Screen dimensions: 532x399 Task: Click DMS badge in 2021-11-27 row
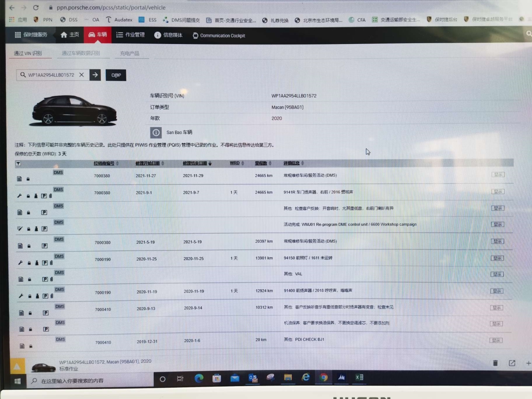58,172
